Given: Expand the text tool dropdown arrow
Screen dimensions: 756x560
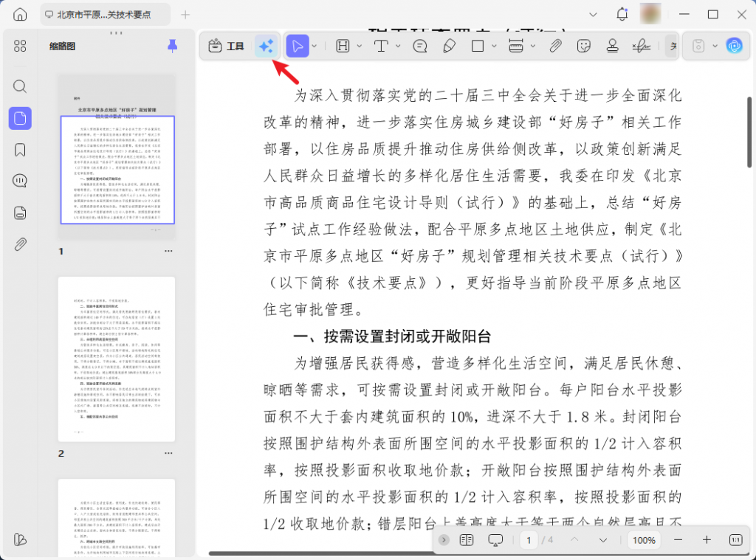Looking at the screenshot, I should (x=398, y=46).
